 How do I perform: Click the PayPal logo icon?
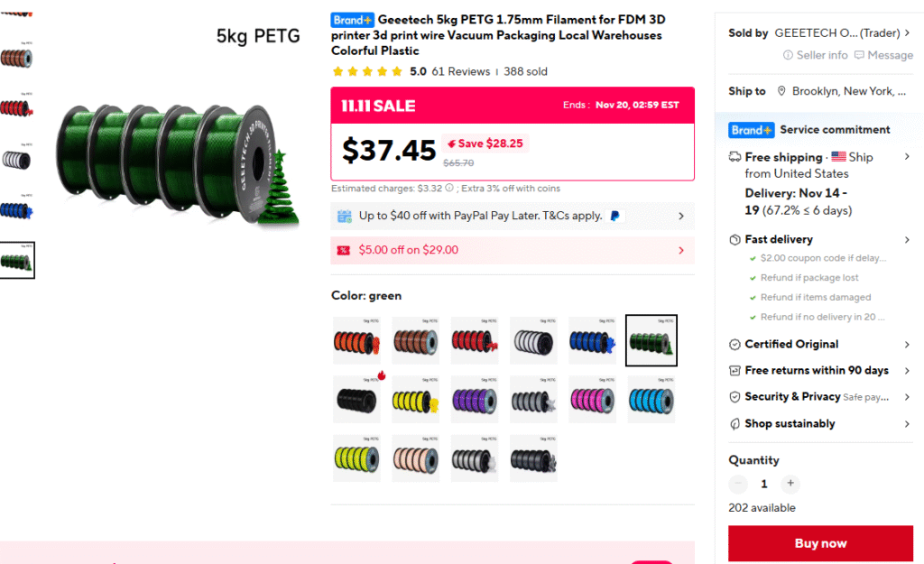(616, 217)
